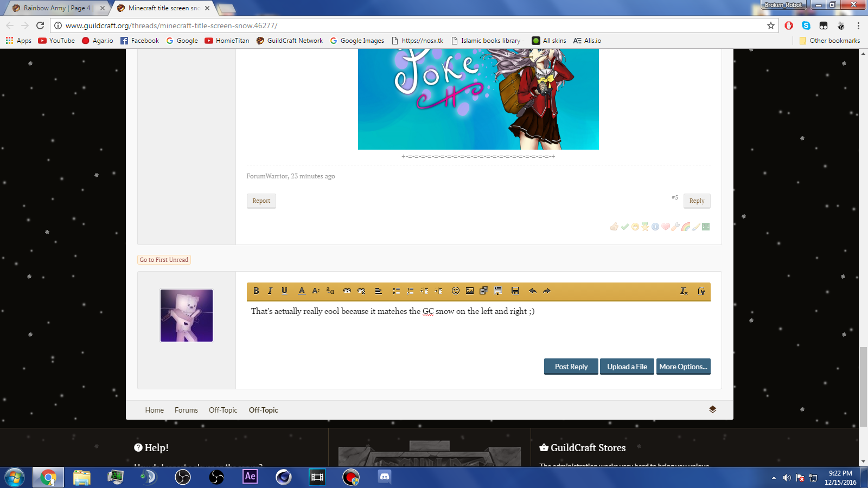
Task: Toggle bold formatting in the reply editor
Action: tap(256, 291)
